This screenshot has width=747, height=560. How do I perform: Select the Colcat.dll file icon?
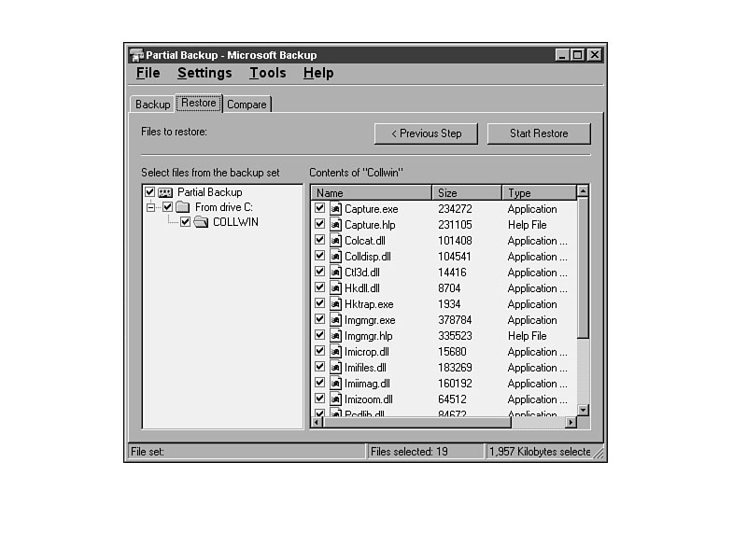[336, 241]
